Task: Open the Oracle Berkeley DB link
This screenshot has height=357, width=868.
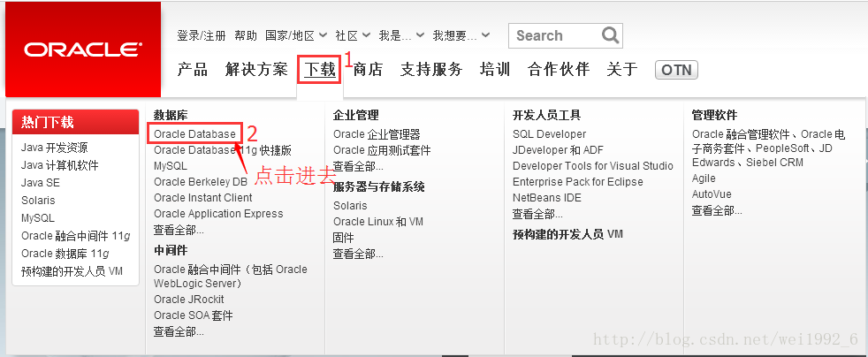Action: [x=201, y=181]
